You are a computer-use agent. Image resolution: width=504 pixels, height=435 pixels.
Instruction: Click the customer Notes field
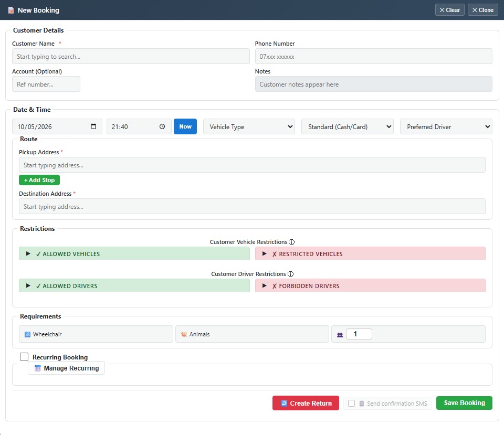pyautogui.click(x=373, y=84)
